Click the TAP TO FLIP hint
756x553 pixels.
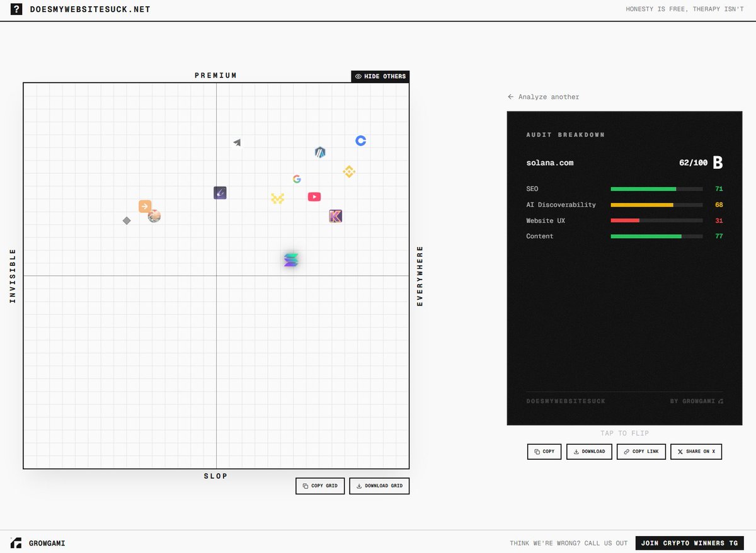(x=624, y=433)
